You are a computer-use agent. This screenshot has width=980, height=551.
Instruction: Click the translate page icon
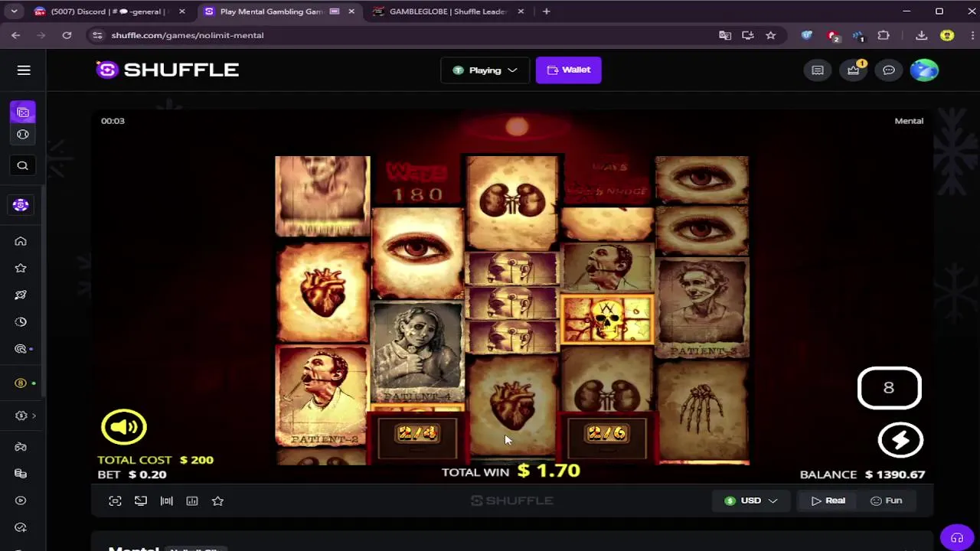(725, 35)
